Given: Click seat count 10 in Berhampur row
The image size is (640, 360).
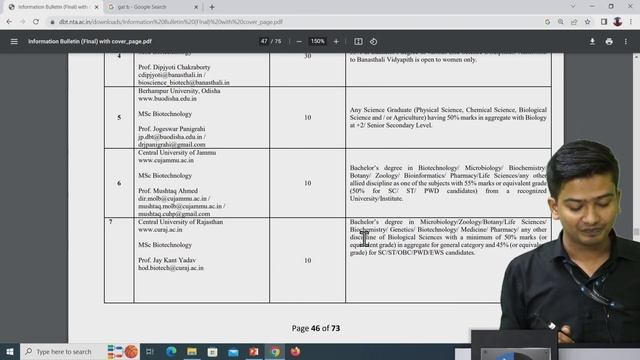Looking at the screenshot, I should point(308,118).
